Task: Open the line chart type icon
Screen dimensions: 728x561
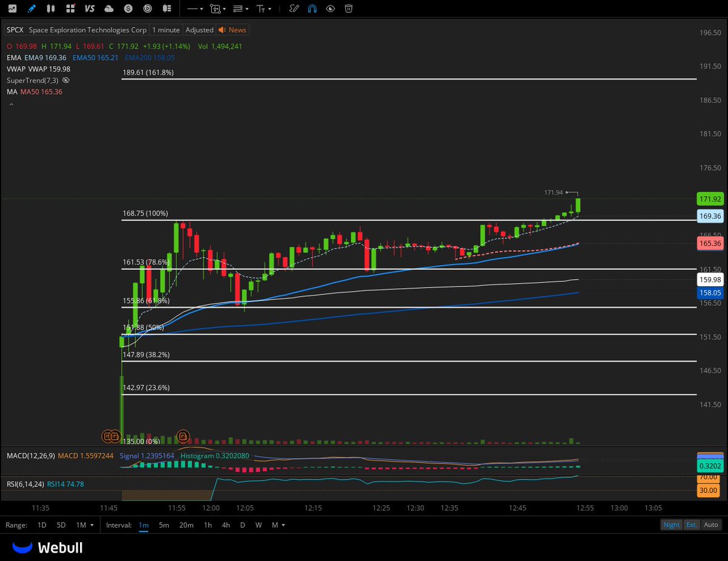Action: point(12,8)
